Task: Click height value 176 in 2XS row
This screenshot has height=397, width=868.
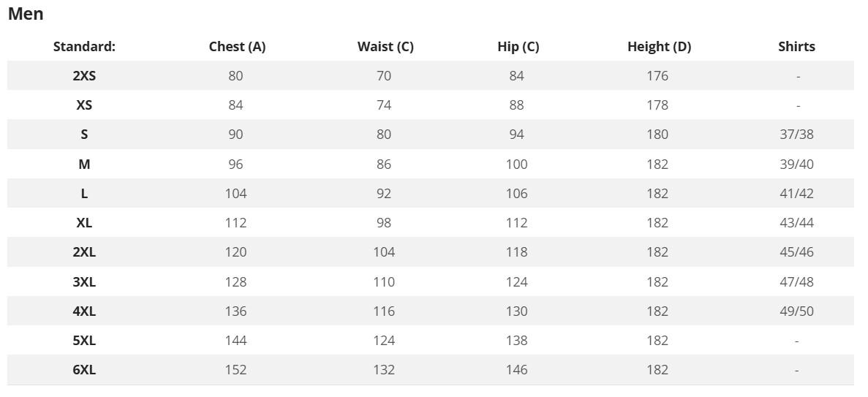Action: coord(657,76)
